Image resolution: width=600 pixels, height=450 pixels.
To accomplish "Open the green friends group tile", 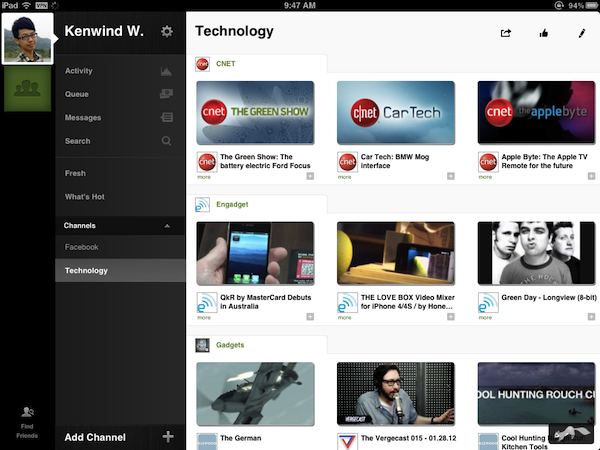I will (27, 89).
